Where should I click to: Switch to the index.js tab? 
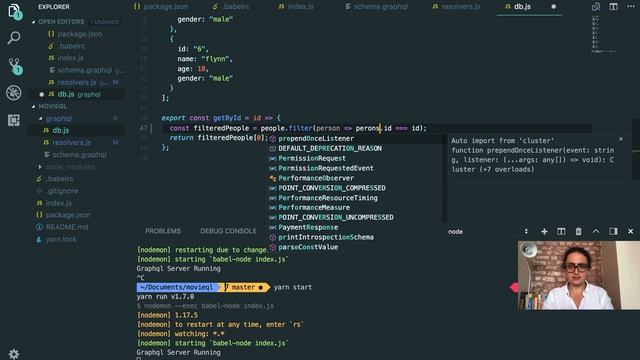pyautogui.click(x=295, y=7)
